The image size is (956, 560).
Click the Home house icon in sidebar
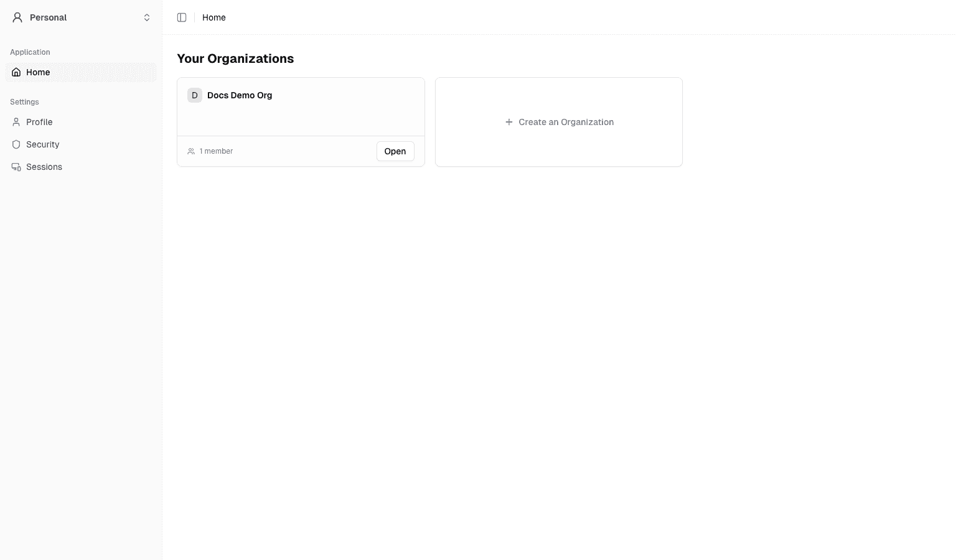[x=16, y=72]
